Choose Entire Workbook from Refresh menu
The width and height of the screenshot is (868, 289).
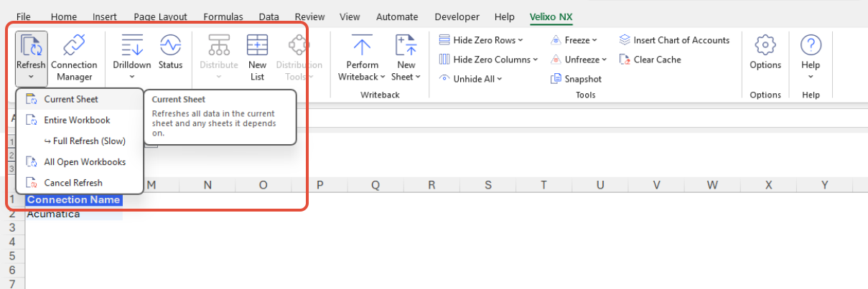click(77, 120)
